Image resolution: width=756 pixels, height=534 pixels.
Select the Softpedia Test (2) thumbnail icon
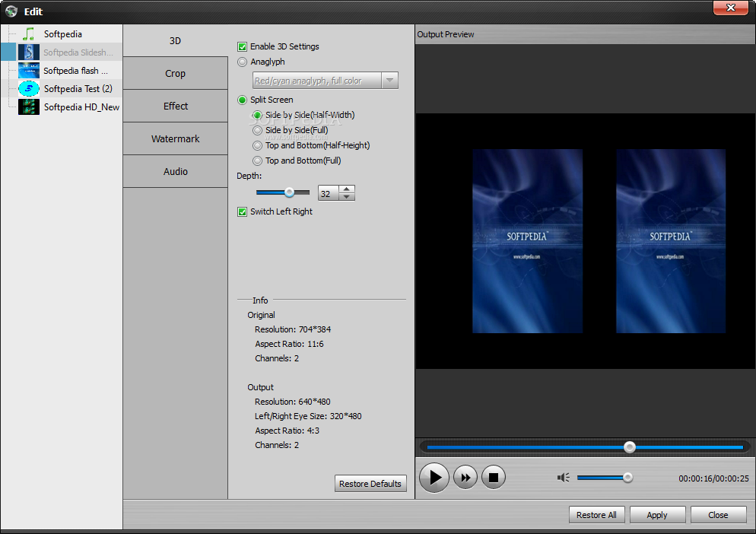[28, 89]
